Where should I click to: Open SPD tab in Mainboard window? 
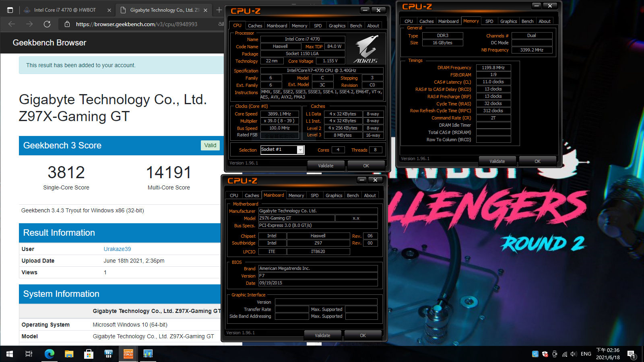point(315,195)
